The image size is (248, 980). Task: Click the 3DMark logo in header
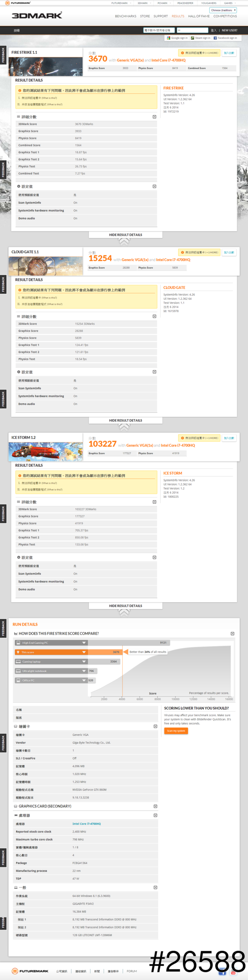click(37, 15)
